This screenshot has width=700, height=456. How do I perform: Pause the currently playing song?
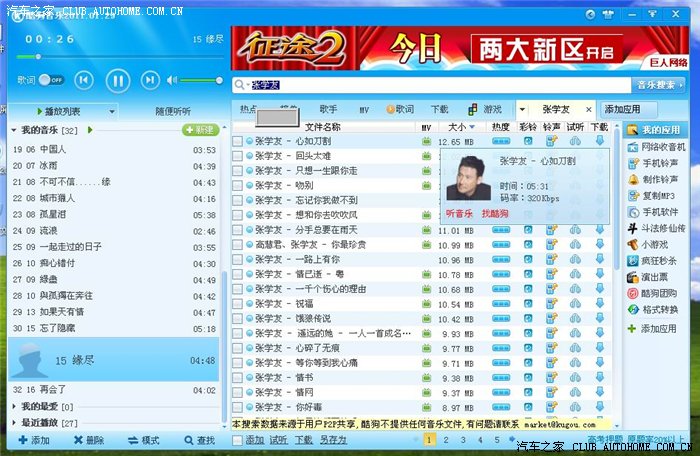117,80
